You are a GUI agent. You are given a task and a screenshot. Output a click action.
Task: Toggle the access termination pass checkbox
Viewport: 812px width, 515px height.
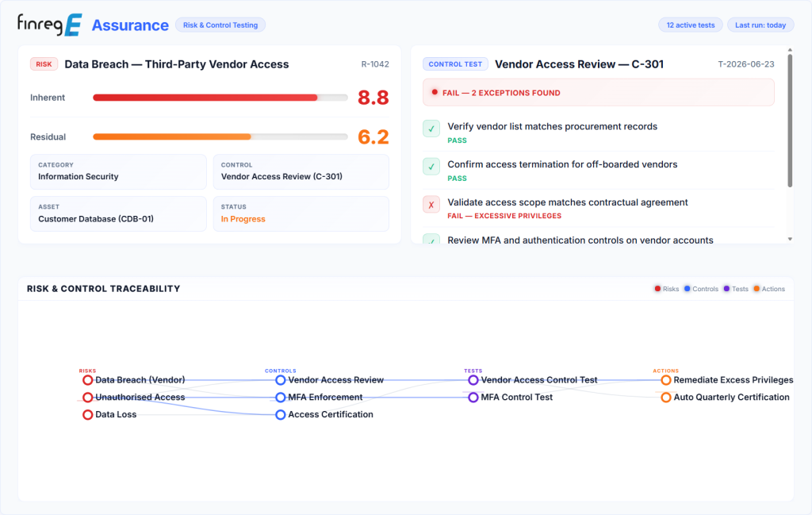point(431,167)
